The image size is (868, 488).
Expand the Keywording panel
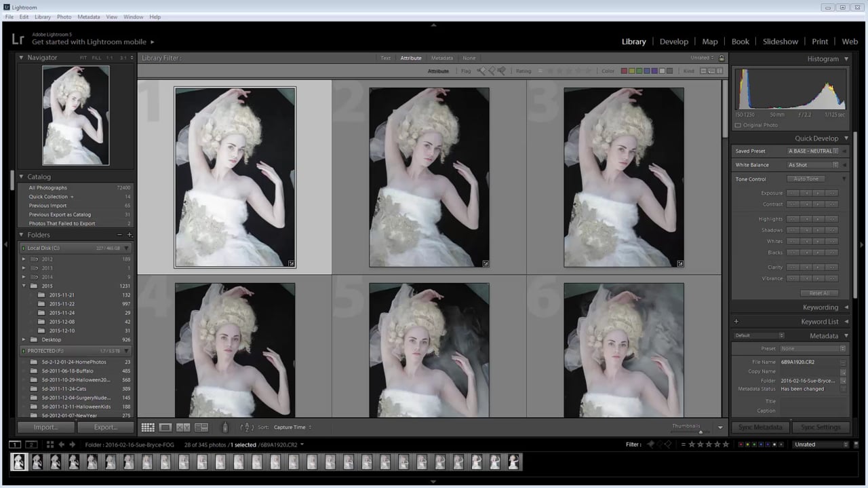pyautogui.click(x=846, y=307)
